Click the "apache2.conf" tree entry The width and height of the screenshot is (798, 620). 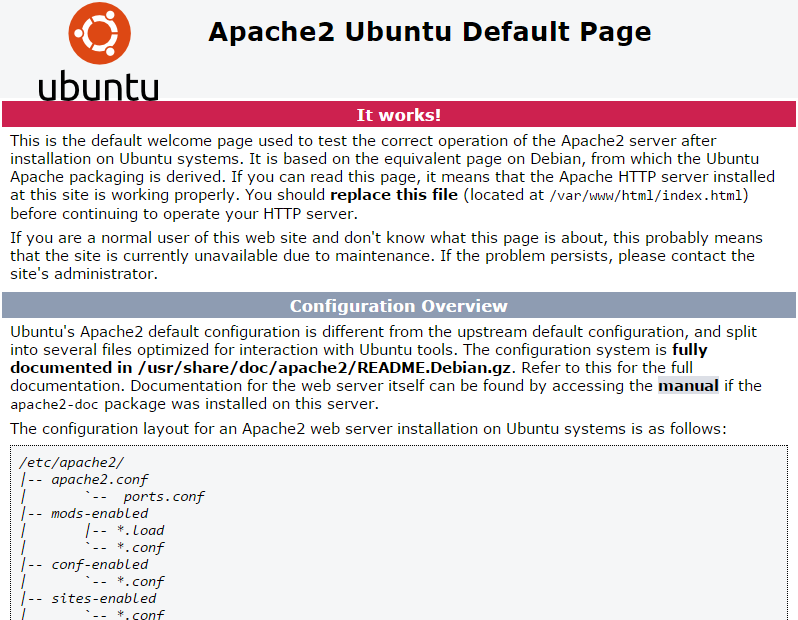(99, 480)
